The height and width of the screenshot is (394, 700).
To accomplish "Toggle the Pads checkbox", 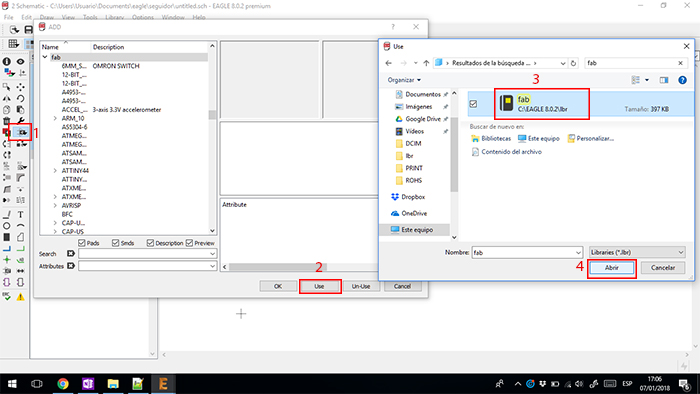I will click(x=82, y=243).
